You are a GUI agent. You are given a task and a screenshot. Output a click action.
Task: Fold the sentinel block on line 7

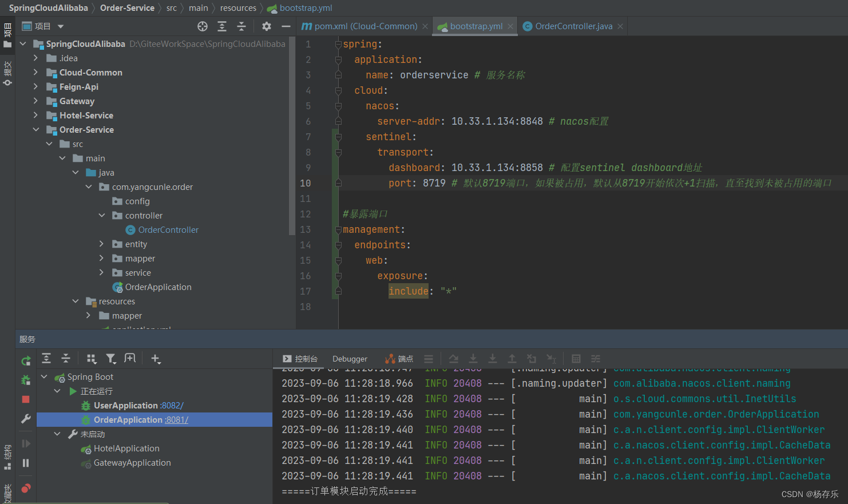[x=338, y=137]
